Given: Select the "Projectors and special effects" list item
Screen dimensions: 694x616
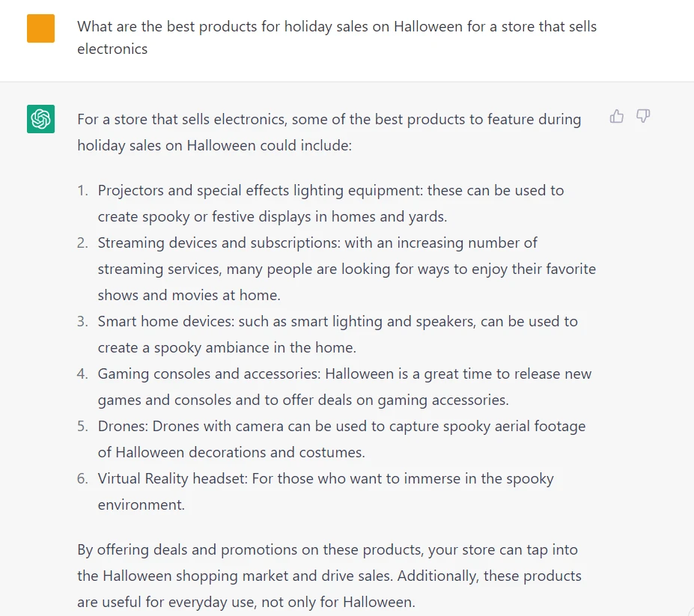Looking at the screenshot, I should (x=330, y=190).
